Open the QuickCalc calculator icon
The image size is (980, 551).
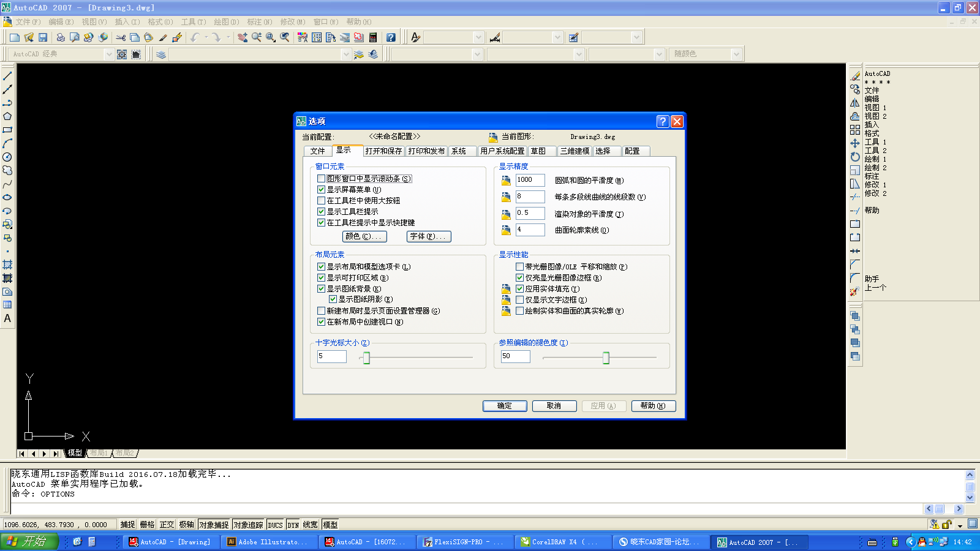[x=373, y=37]
